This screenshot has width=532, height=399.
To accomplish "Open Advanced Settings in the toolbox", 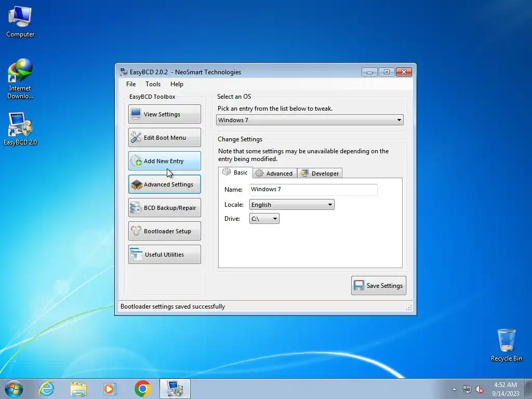I will click(165, 184).
